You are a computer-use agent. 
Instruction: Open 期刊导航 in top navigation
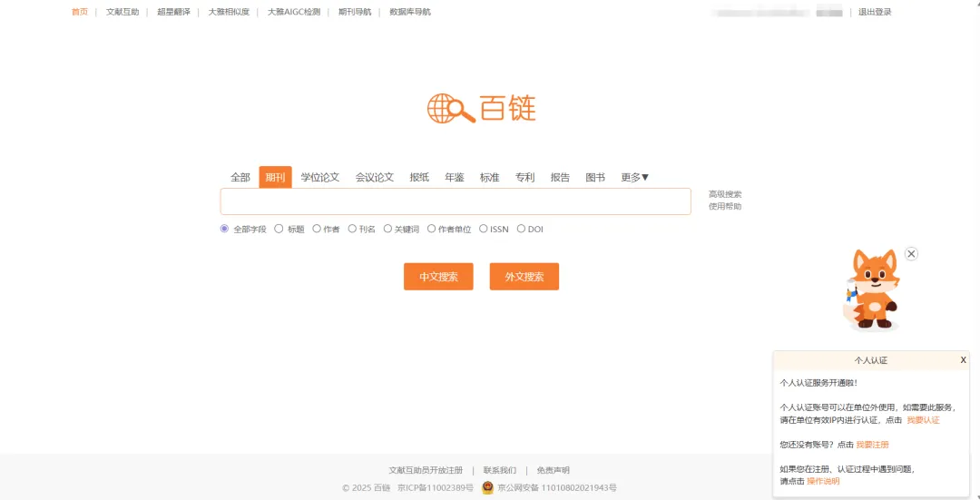pyautogui.click(x=355, y=13)
